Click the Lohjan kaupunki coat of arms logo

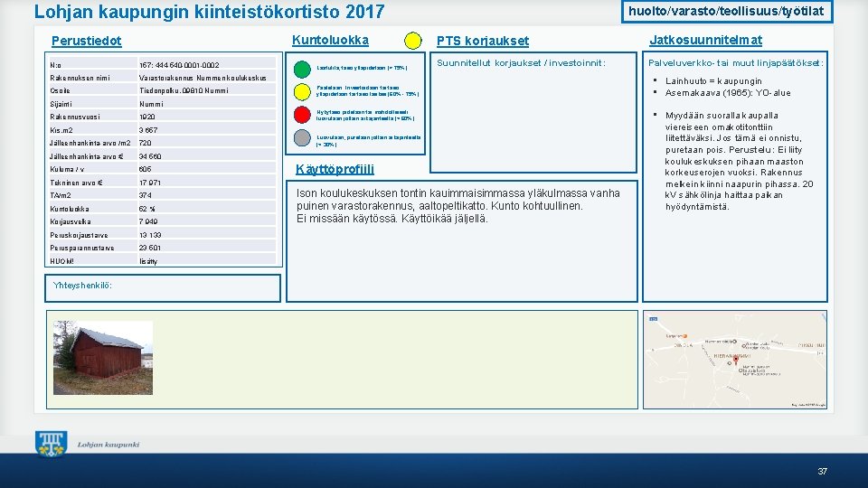pos(52,444)
